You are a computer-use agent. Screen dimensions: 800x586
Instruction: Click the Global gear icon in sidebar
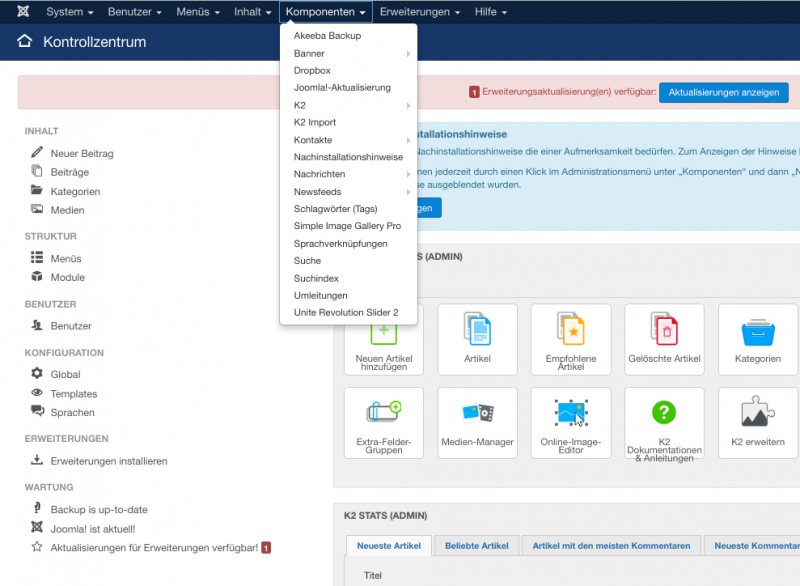[x=37, y=373]
